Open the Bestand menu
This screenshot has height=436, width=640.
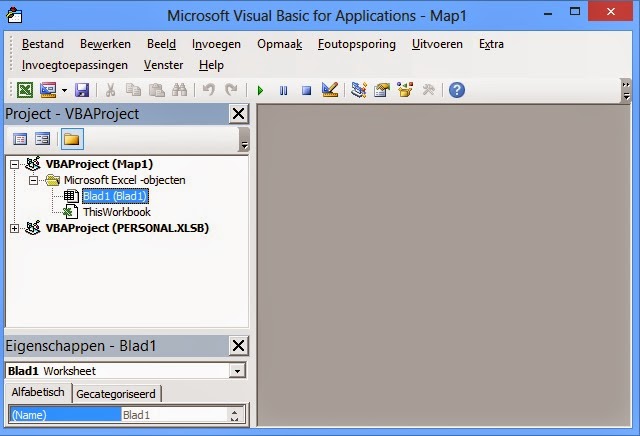[43, 44]
